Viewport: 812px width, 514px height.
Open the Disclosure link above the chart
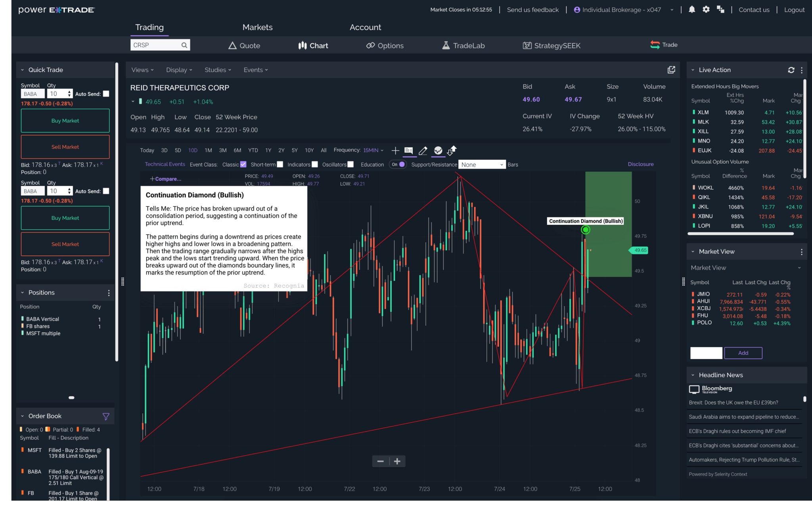pos(640,164)
